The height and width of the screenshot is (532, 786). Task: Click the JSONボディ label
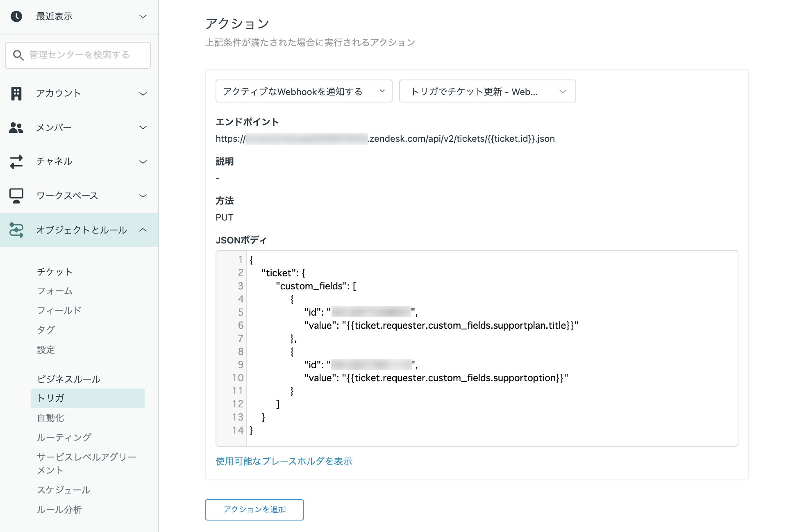(x=241, y=240)
